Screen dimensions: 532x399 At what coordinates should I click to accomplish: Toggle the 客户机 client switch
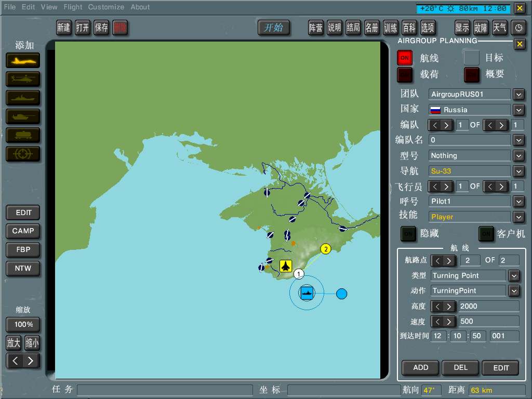[x=486, y=234]
